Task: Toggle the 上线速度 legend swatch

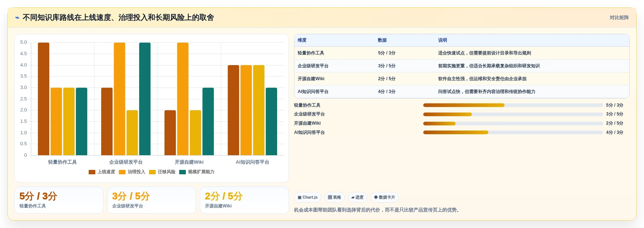Action: (92, 172)
